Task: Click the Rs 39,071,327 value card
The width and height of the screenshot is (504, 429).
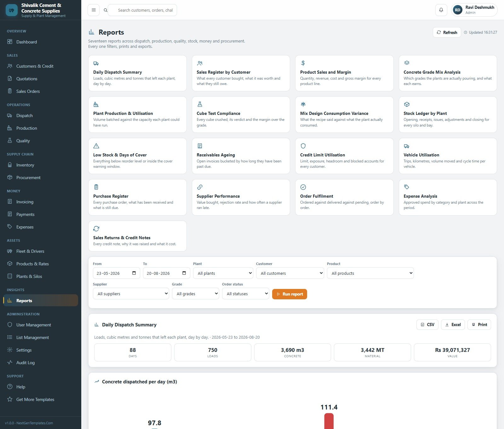Action: tap(452, 352)
